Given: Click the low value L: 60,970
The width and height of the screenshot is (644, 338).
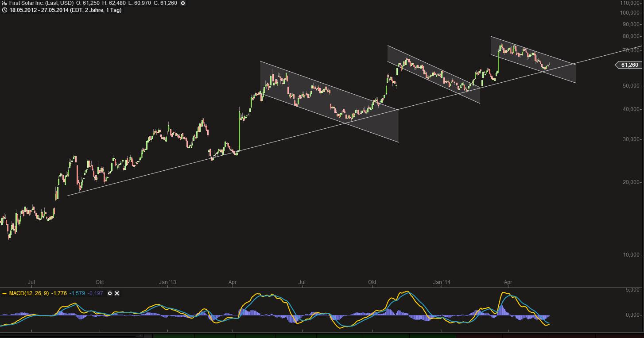Looking at the screenshot, I should [x=139, y=3].
